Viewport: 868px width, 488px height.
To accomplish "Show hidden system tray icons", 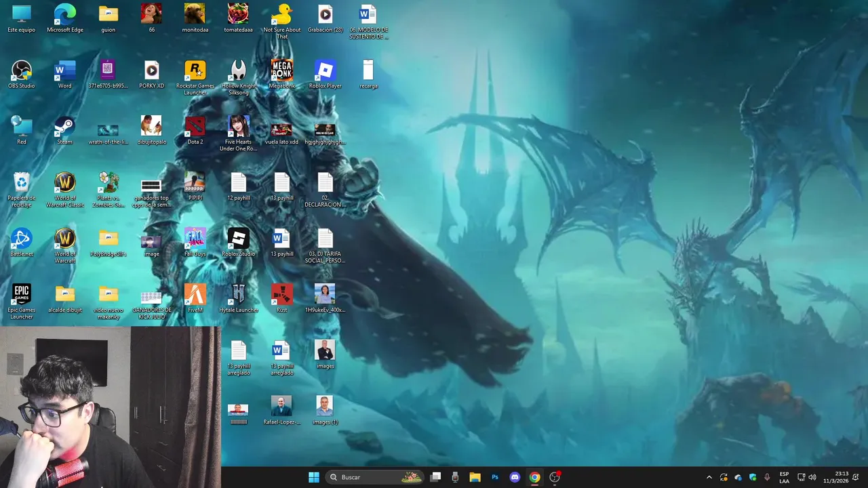I will pyautogui.click(x=709, y=477).
